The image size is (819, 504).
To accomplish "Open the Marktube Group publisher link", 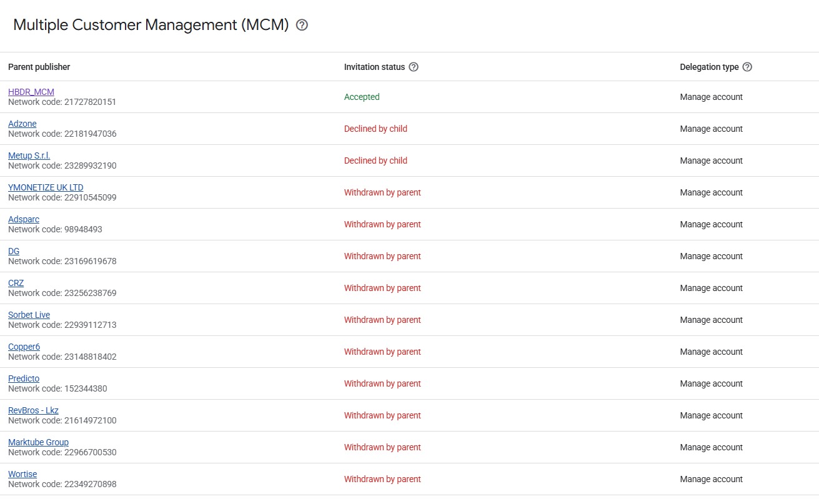I will pyautogui.click(x=39, y=442).
